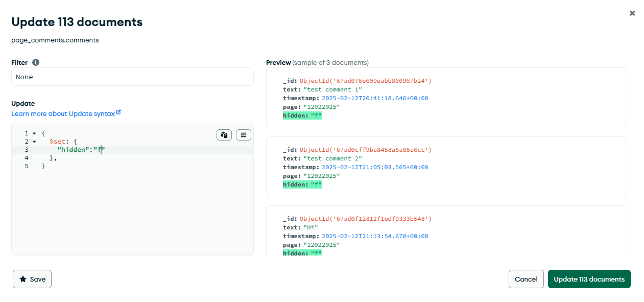Collapse the code block at line 1
This screenshot has height=302, width=644.
pyautogui.click(x=34, y=133)
